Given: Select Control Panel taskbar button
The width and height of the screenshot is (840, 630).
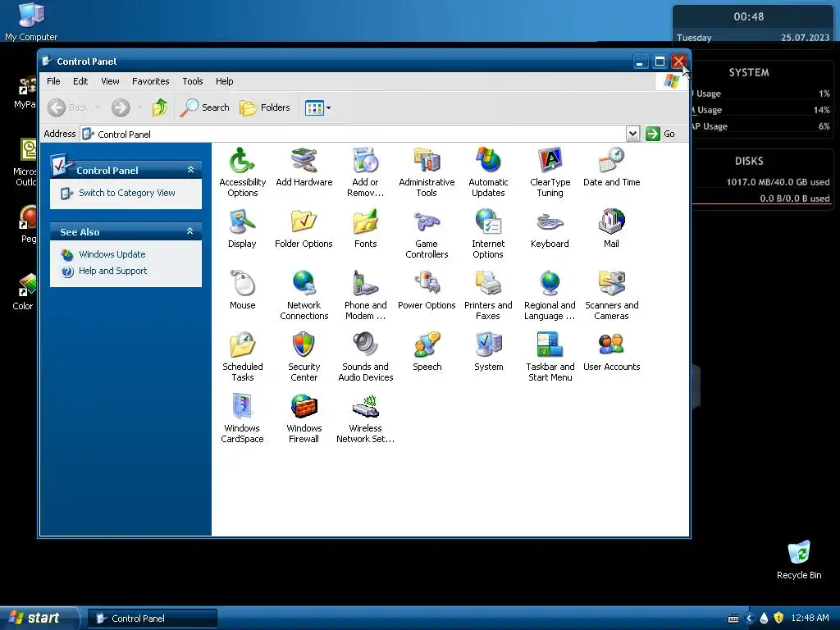Looking at the screenshot, I should 153,619.
